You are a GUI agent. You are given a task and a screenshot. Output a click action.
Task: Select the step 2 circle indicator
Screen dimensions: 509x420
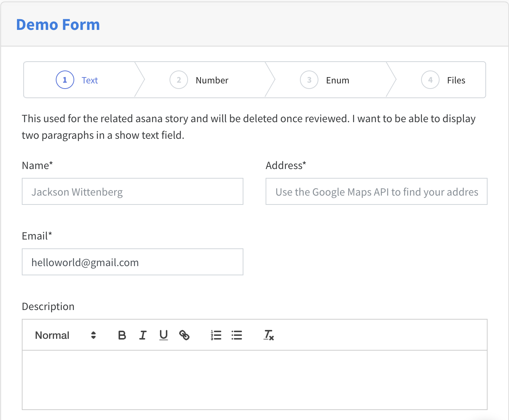[179, 80]
